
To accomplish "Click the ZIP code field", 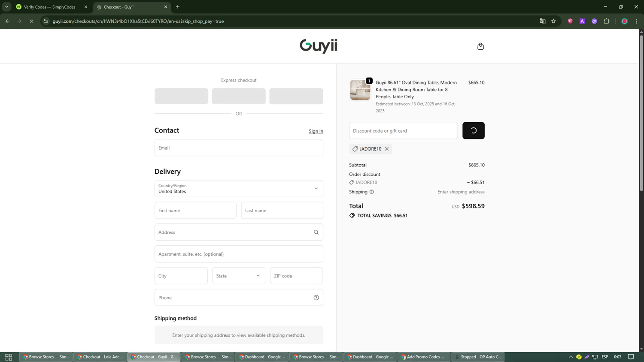I will [x=296, y=276].
